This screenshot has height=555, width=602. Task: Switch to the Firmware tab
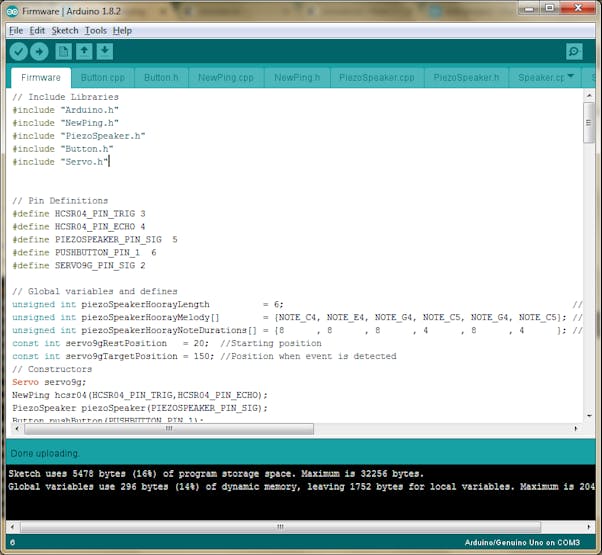[x=41, y=78]
